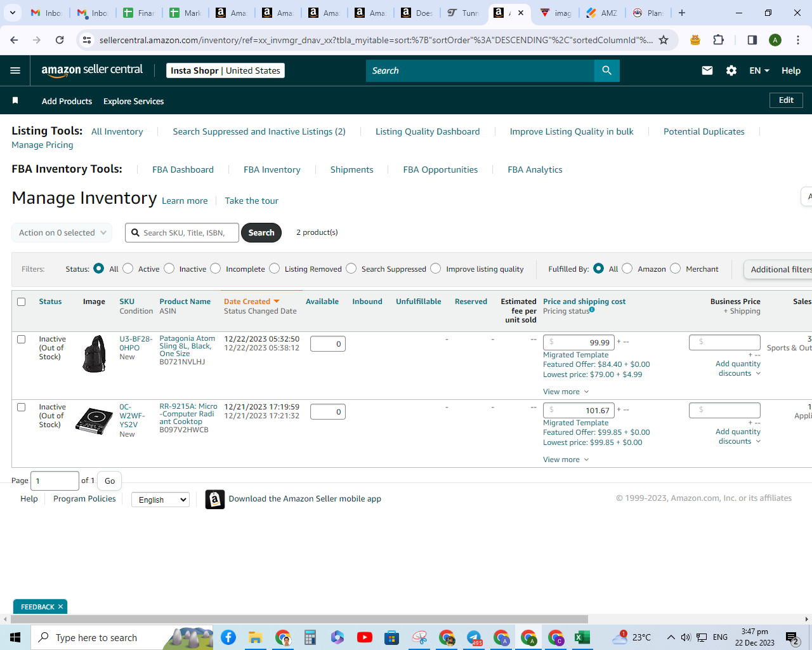Choose the Active status filter
The height and width of the screenshot is (650, 812).
pos(128,269)
